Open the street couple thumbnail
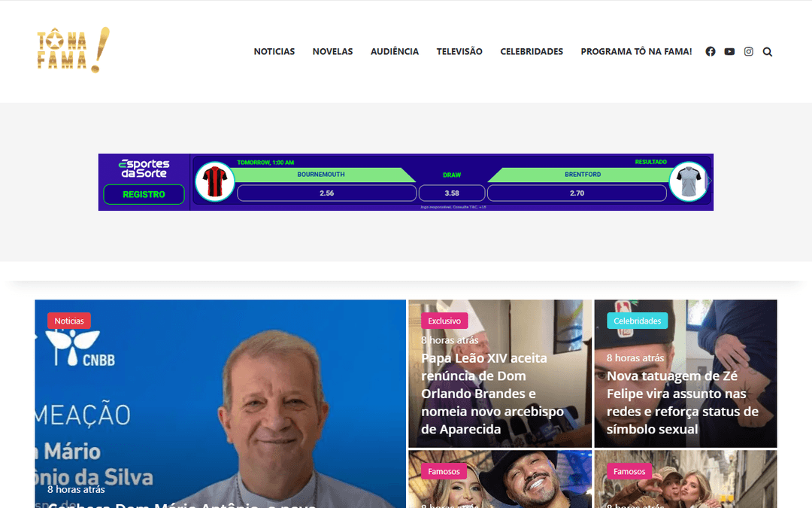The width and height of the screenshot is (812, 508). click(686, 479)
